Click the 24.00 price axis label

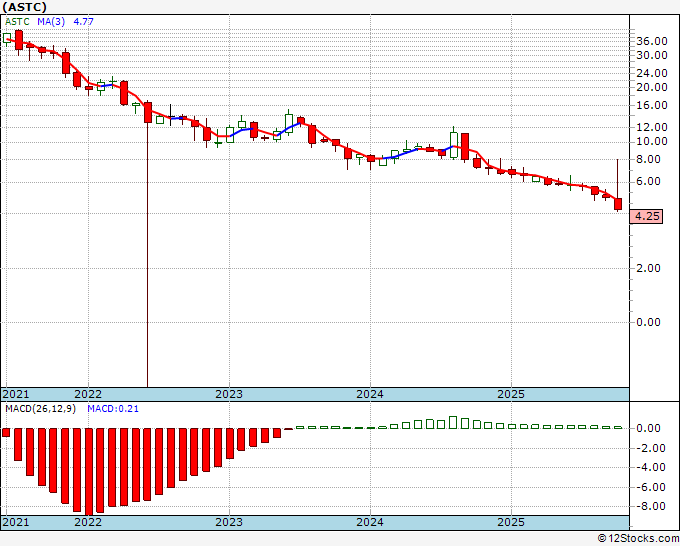(x=652, y=73)
